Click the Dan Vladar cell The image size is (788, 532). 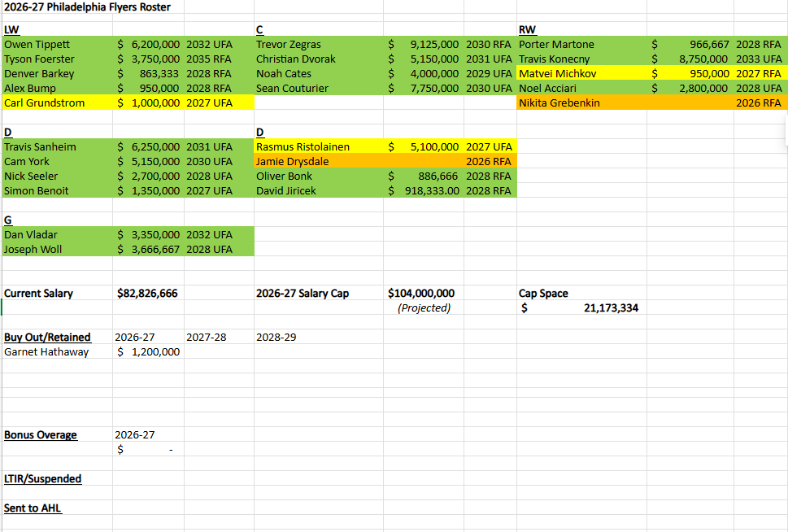(x=57, y=234)
